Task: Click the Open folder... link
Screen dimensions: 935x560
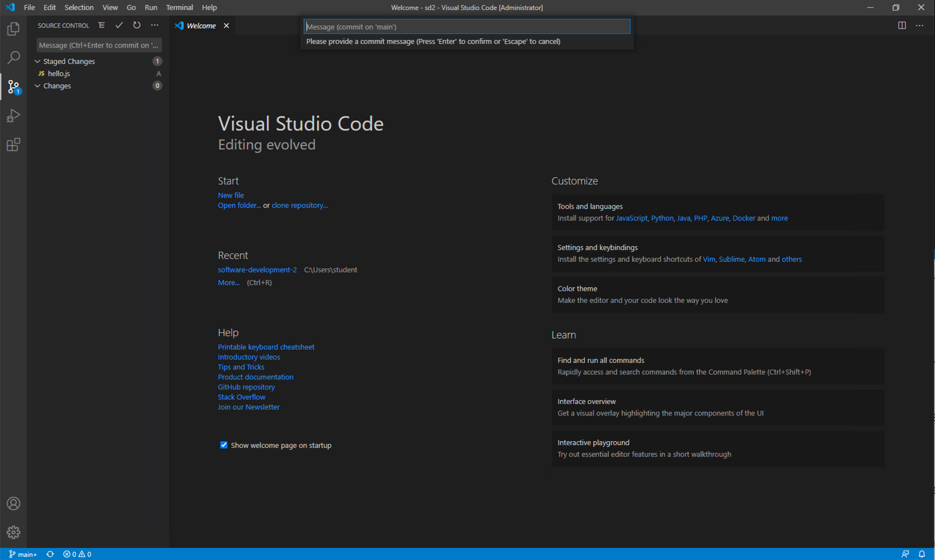Action: click(x=239, y=205)
